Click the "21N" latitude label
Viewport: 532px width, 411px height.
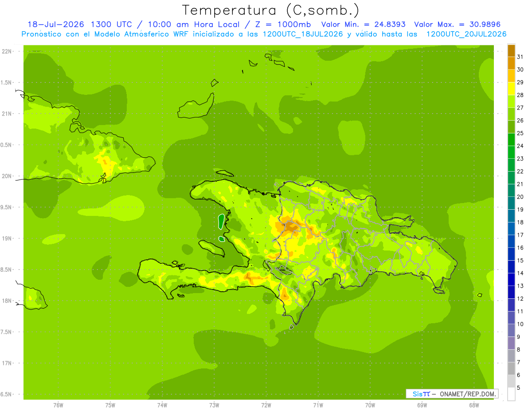pos(7,114)
